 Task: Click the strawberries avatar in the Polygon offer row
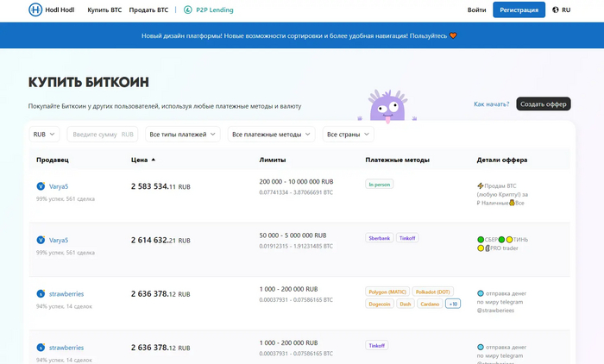coord(41,293)
